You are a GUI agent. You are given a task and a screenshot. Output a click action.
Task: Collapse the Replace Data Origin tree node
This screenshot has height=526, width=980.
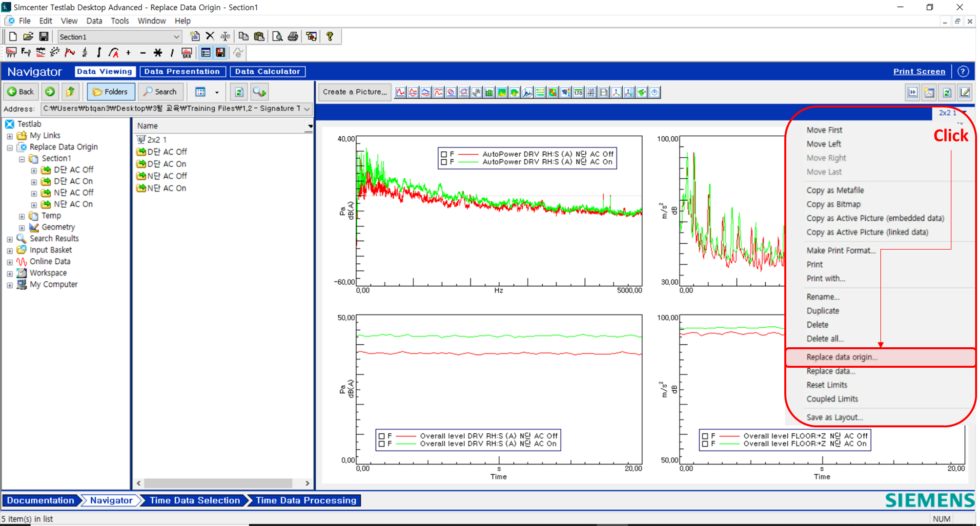[10, 147]
